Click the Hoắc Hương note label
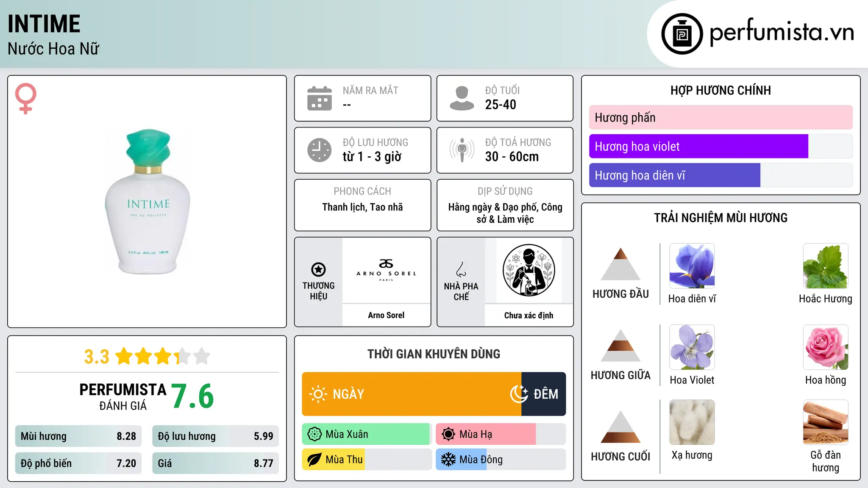This screenshot has height=488, width=868. 826,299
